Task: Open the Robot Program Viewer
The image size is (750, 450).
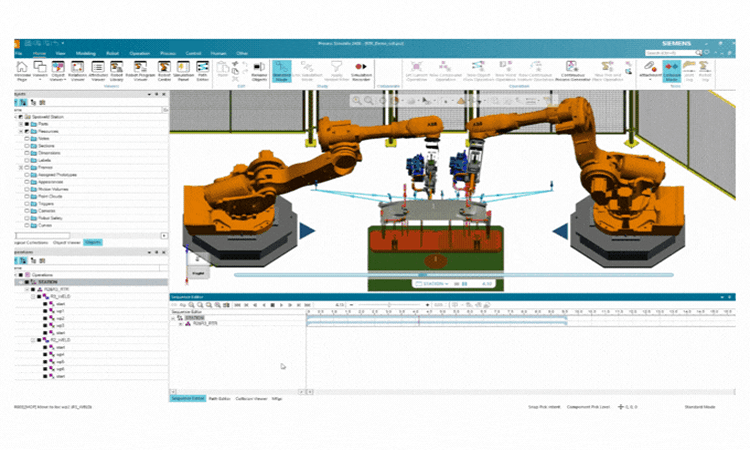Action: [140, 71]
